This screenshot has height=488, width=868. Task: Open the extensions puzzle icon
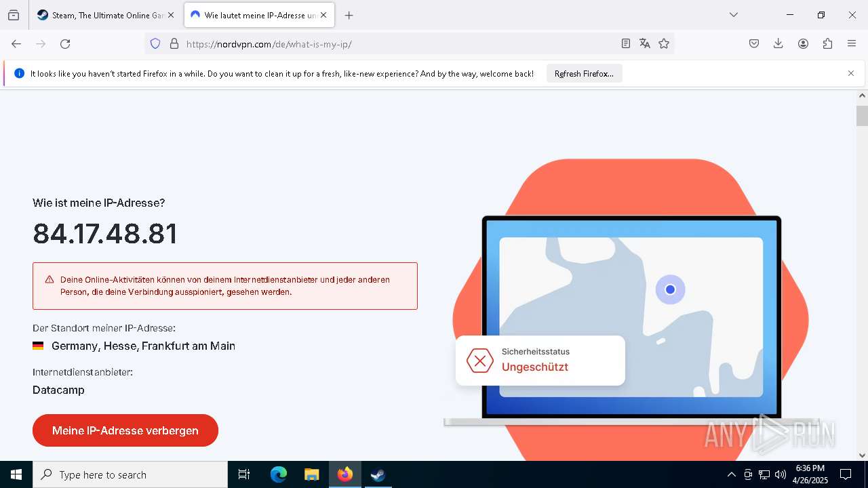tap(827, 43)
